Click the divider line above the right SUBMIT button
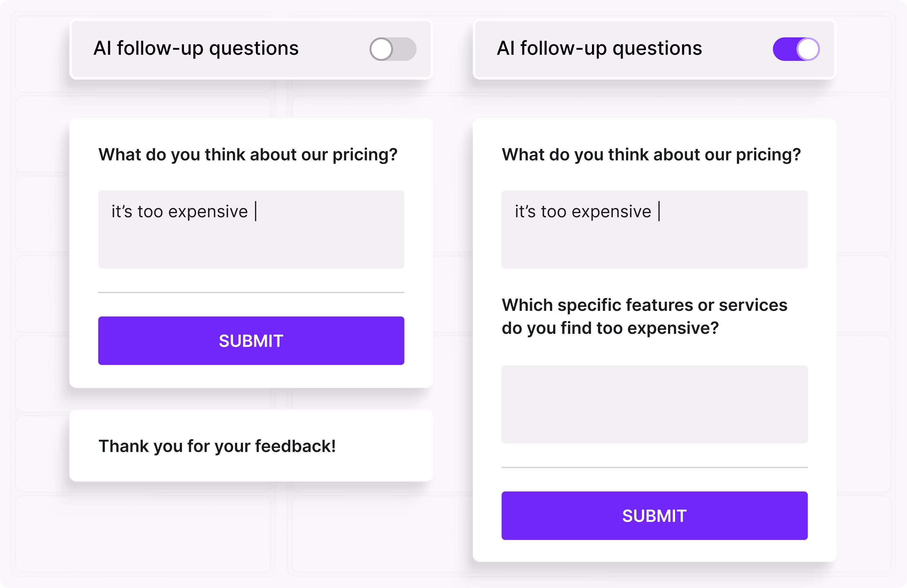The height and width of the screenshot is (588, 907). [654, 467]
